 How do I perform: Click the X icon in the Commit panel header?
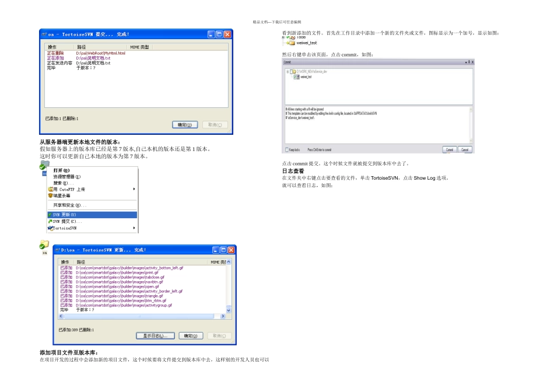[472, 62]
